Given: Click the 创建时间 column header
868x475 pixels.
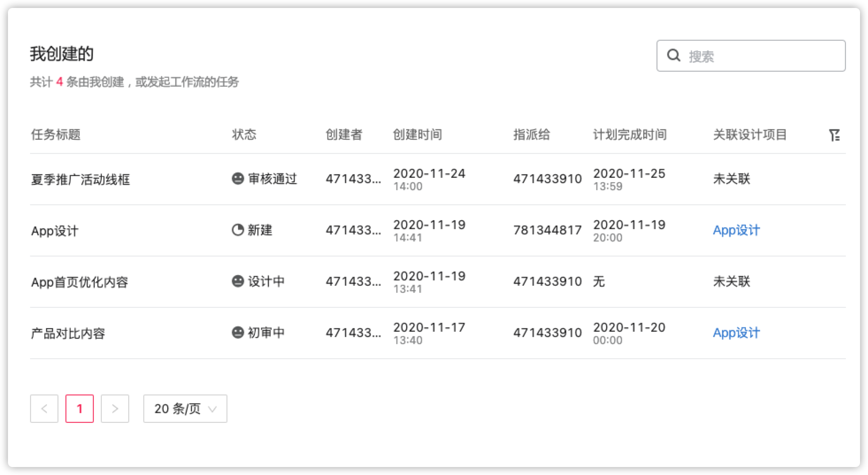Looking at the screenshot, I should [418, 134].
